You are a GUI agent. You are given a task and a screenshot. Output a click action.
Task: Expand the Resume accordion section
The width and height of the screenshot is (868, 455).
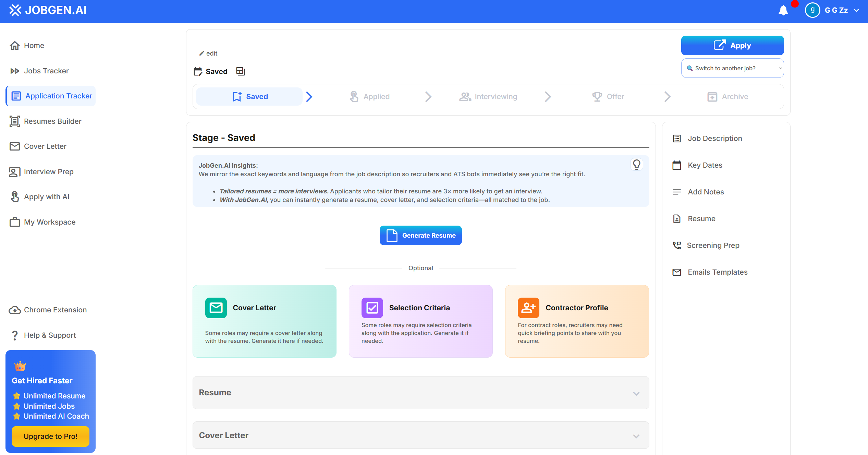[x=420, y=393]
